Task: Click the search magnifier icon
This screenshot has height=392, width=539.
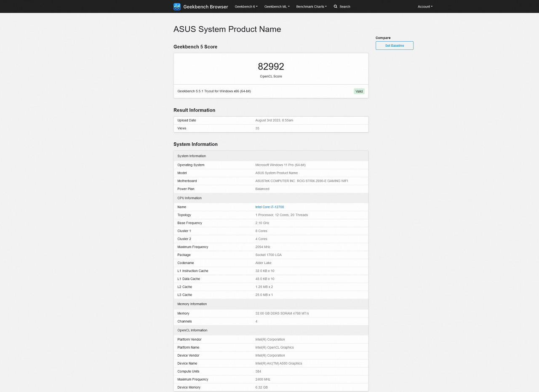Action: (336, 6)
